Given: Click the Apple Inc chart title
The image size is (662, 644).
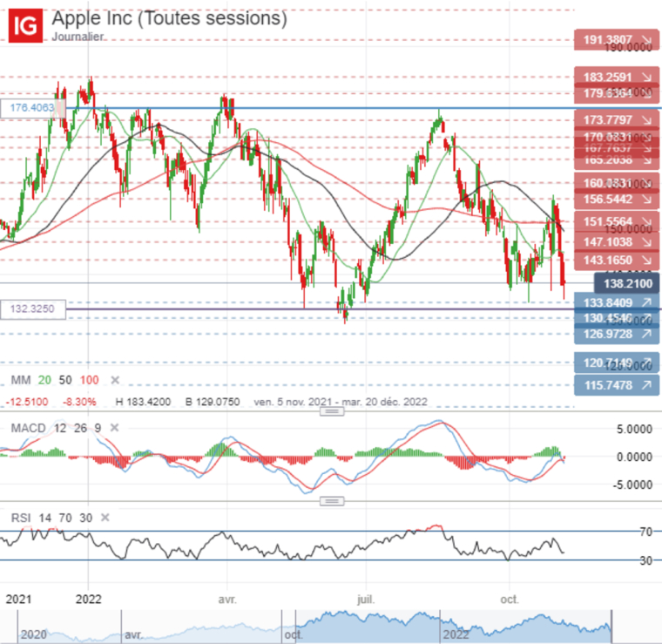Looking at the screenshot, I should (x=169, y=18).
